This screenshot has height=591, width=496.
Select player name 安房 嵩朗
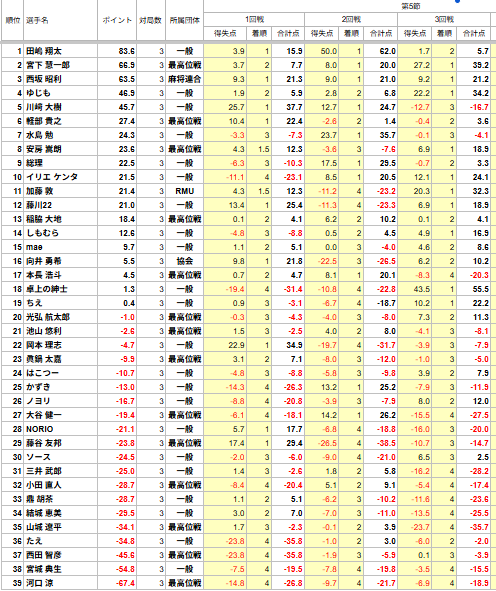coord(44,149)
